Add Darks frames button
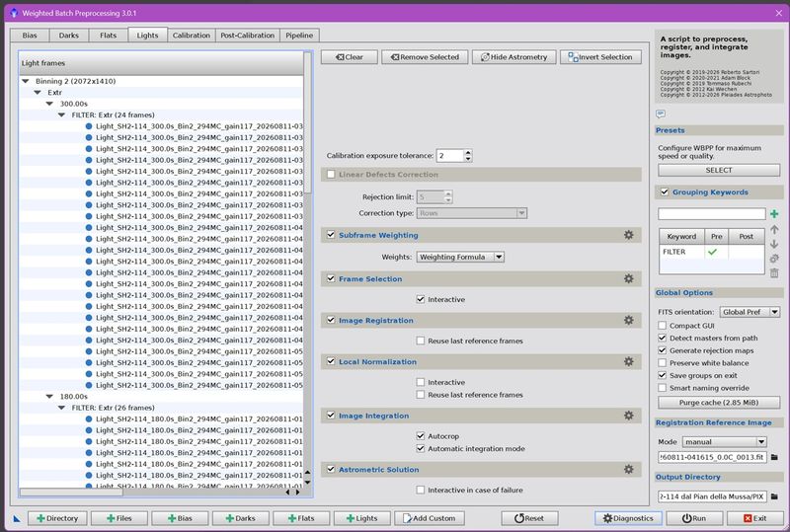 [240, 518]
